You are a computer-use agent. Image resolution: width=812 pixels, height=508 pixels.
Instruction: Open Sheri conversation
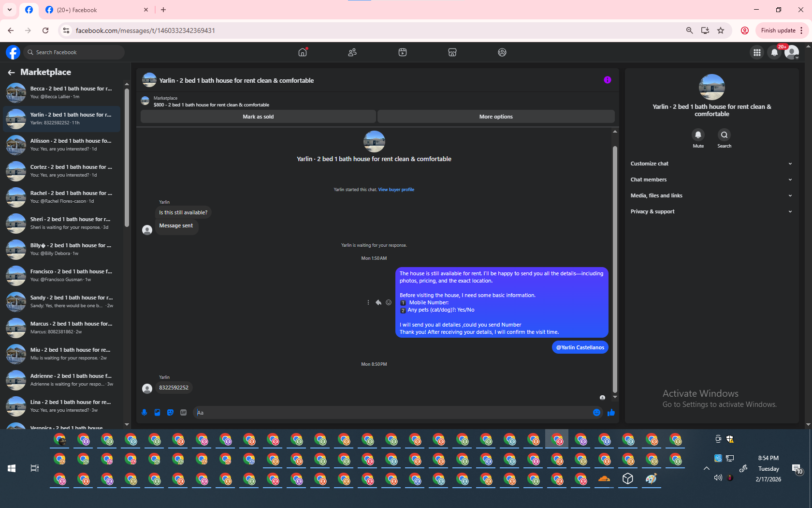pos(62,223)
